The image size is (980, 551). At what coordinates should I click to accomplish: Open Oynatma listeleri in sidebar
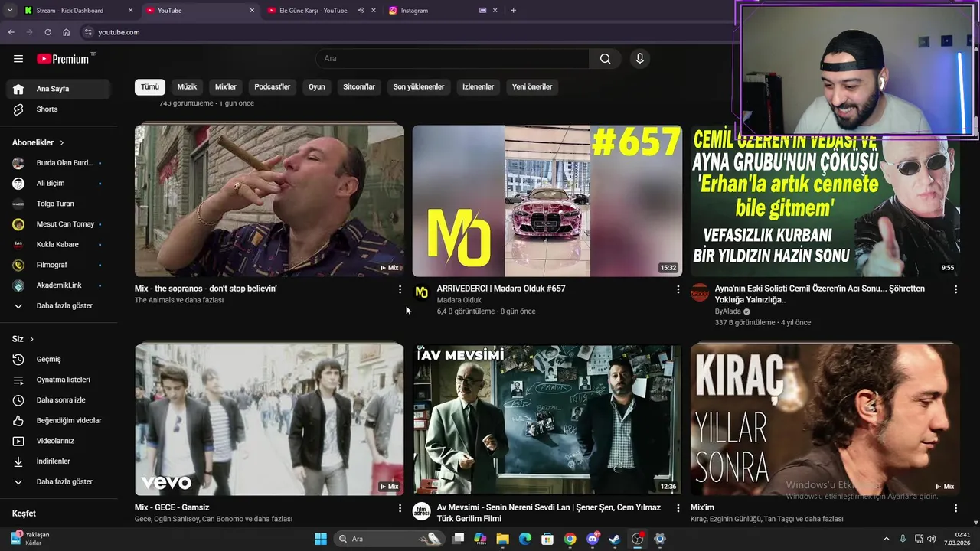(x=59, y=380)
